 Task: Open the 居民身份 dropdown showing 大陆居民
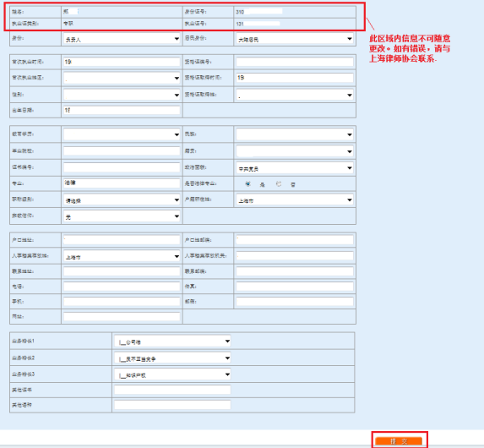pyautogui.click(x=295, y=39)
